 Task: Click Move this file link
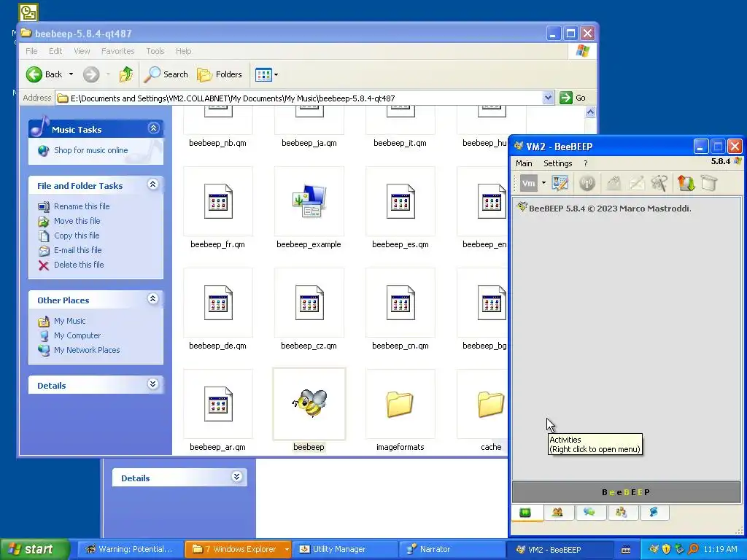pos(77,221)
